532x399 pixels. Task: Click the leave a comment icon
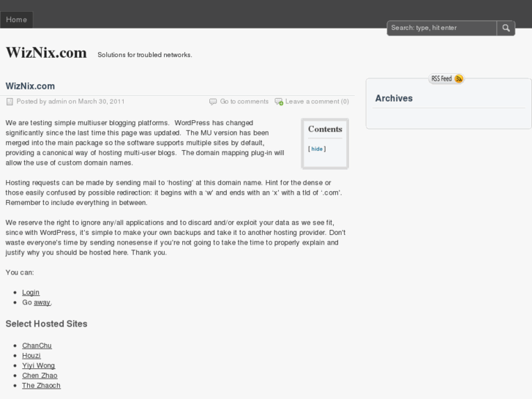tap(279, 102)
